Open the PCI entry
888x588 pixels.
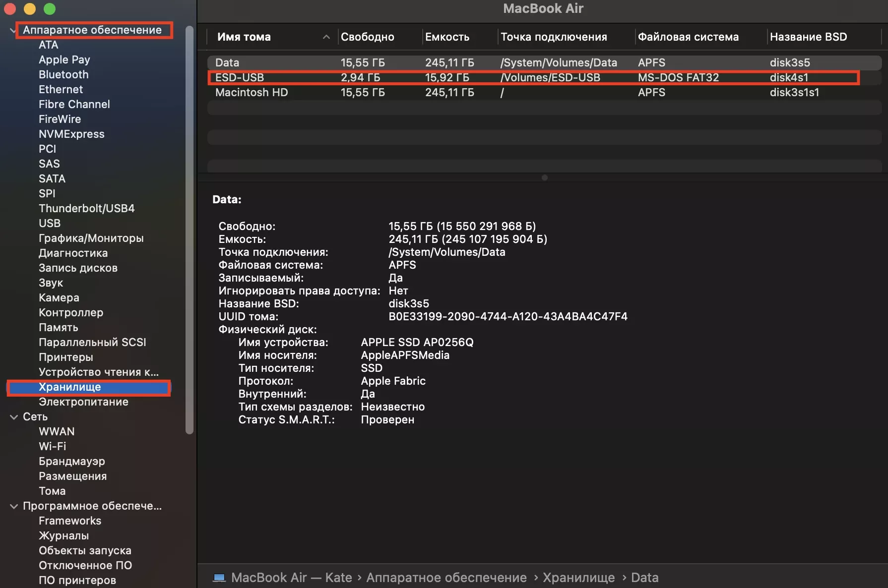tap(47, 149)
